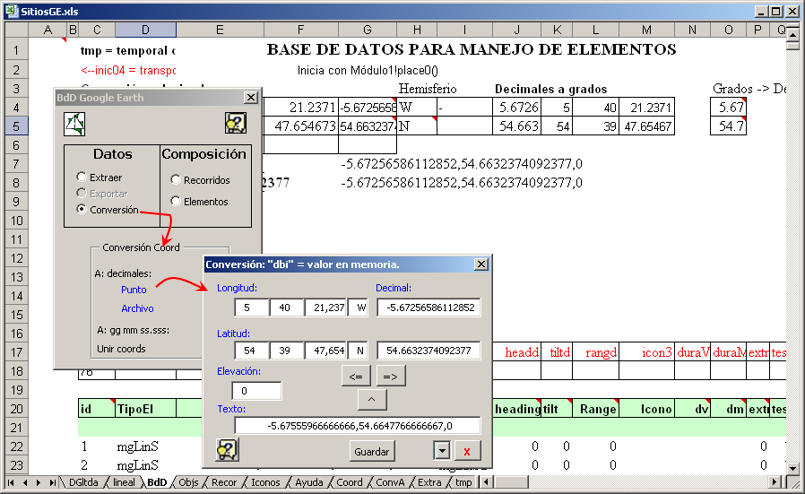This screenshot has width=805, height=494.
Task: Close the BdD Google Earth dialog
Action: (251, 97)
